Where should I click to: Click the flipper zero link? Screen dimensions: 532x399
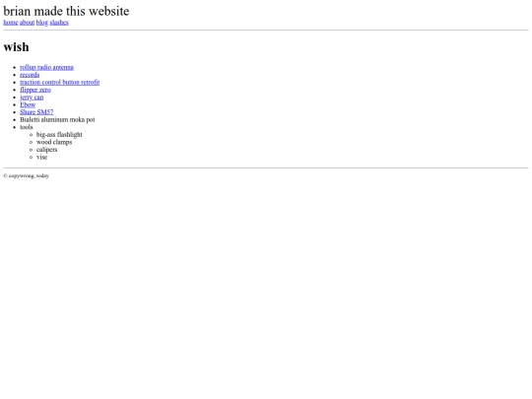coord(35,90)
